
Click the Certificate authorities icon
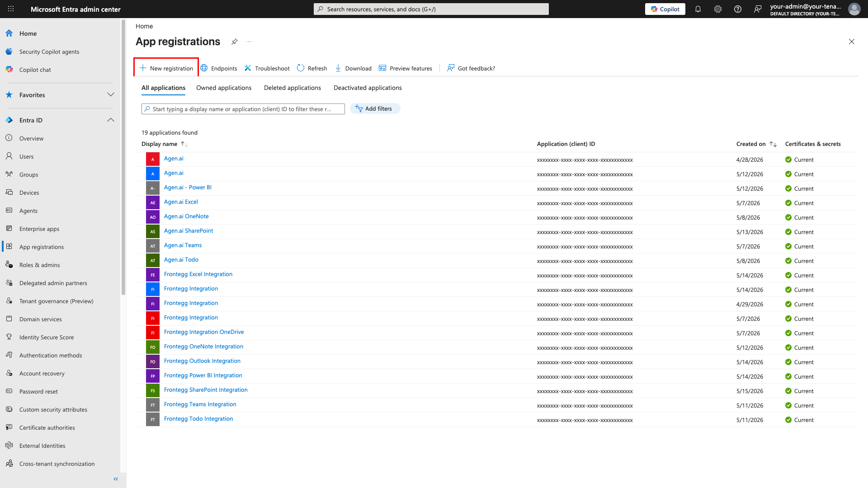pyautogui.click(x=9, y=427)
